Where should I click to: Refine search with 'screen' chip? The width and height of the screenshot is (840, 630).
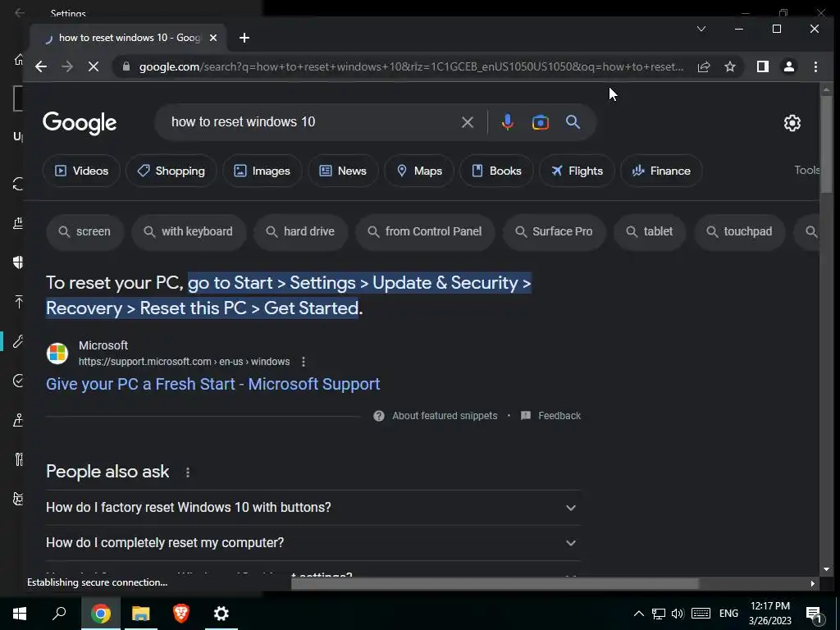pyautogui.click(x=85, y=232)
